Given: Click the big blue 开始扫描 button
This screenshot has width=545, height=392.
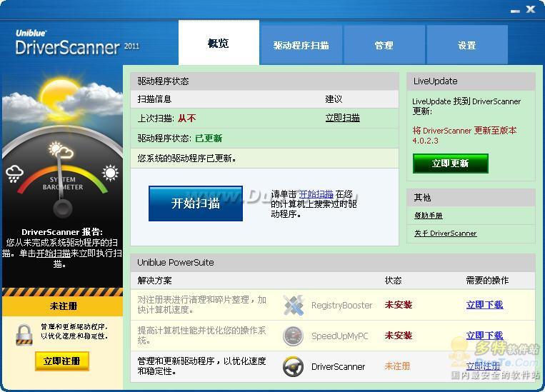Looking at the screenshot, I should 196,203.
